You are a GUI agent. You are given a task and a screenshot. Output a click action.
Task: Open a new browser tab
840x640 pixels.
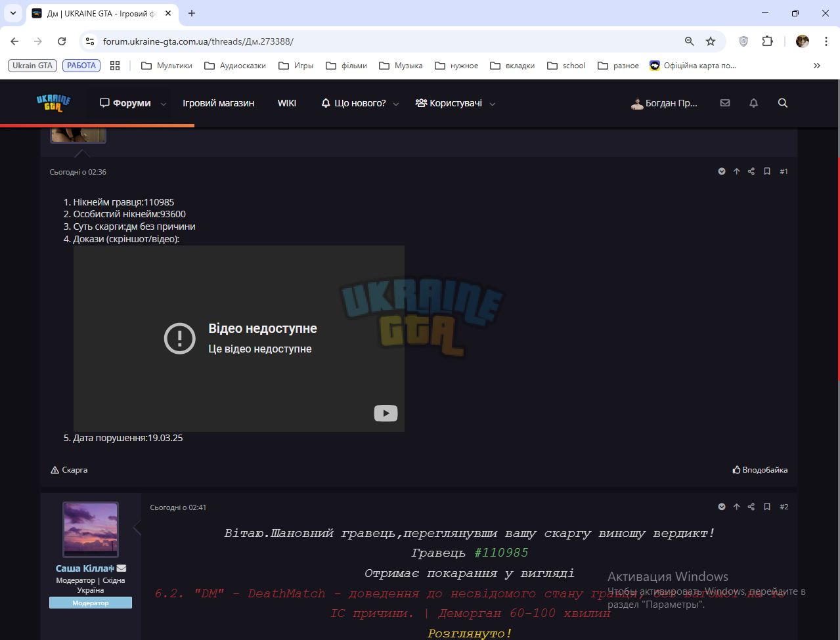pyautogui.click(x=192, y=13)
